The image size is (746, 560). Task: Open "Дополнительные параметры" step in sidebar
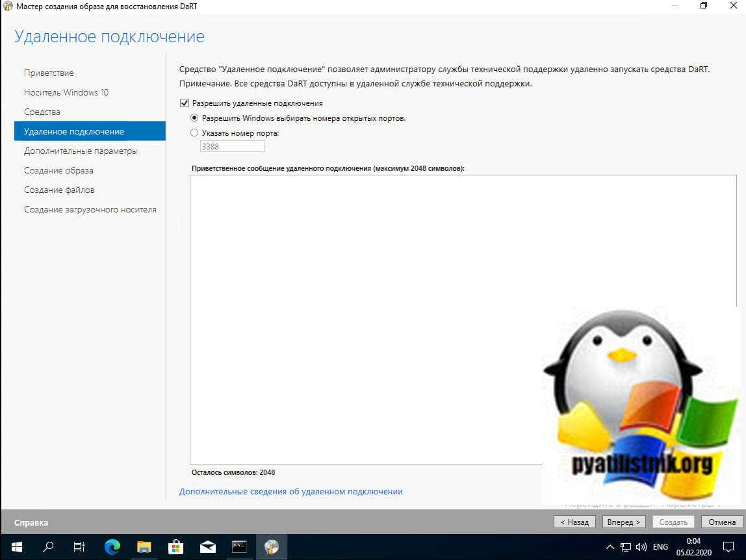click(x=81, y=151)
